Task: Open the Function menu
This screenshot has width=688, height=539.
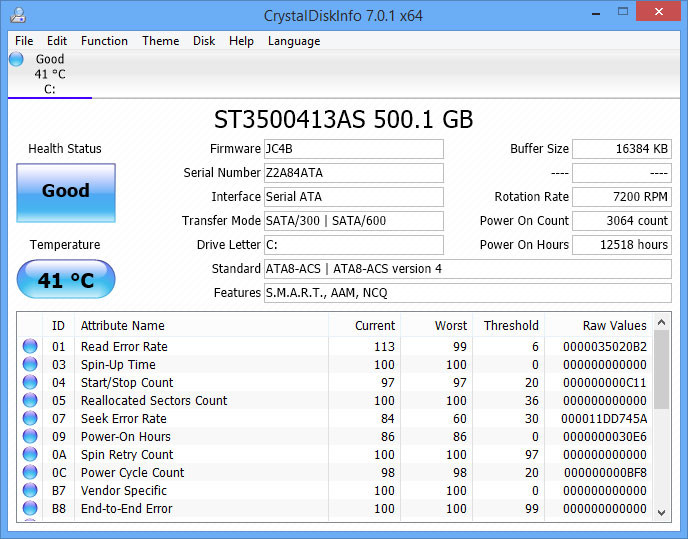Action: coord(104,41)
